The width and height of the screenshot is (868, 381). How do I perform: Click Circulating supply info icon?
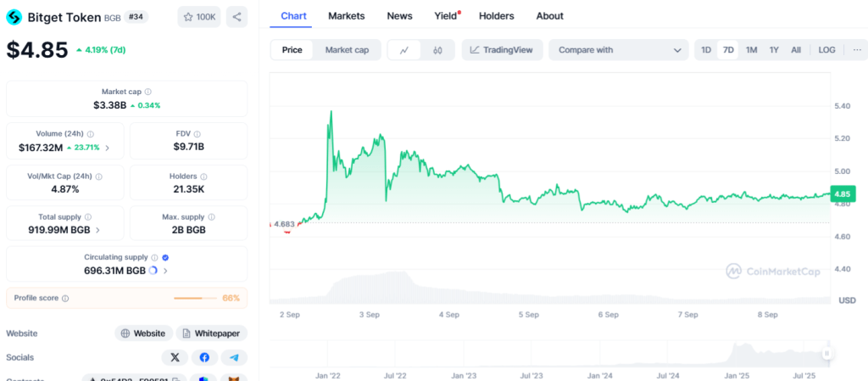[x=154, y=257]
